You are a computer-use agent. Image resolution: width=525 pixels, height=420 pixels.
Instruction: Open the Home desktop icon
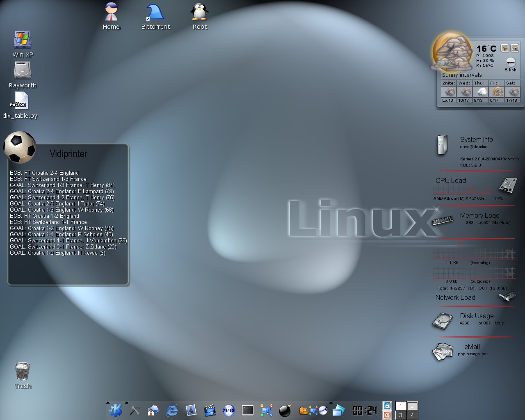coord(111,16)
